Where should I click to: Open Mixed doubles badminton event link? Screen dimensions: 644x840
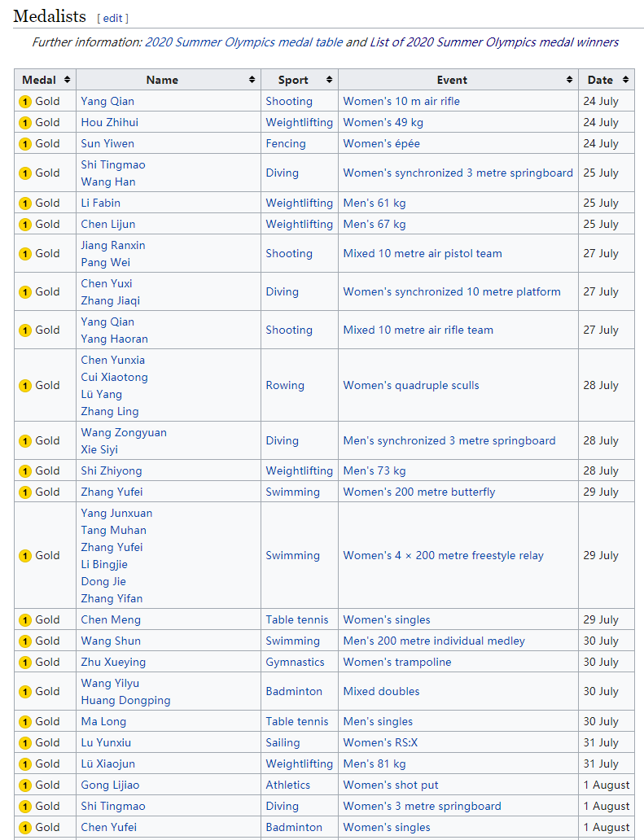tap(382, 692)
